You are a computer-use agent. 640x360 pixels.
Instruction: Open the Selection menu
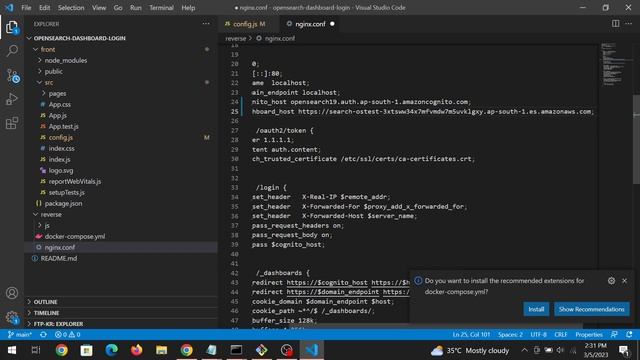tap(71, 7)
